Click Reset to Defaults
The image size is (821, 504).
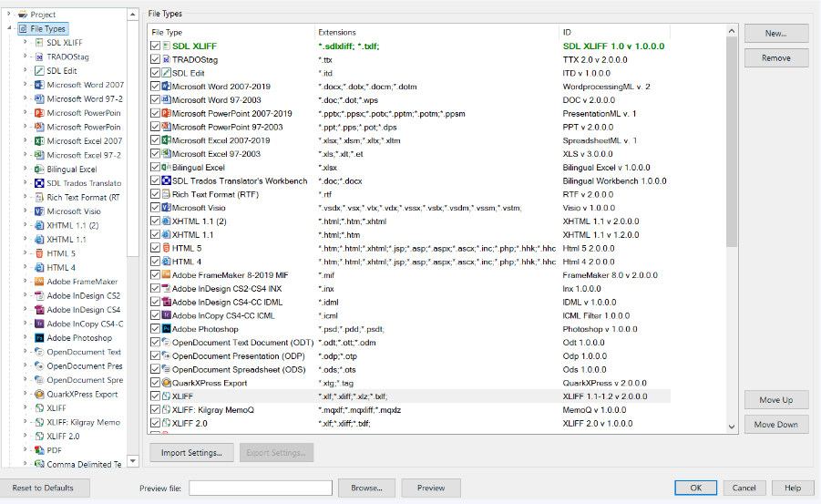click(44, 488)
